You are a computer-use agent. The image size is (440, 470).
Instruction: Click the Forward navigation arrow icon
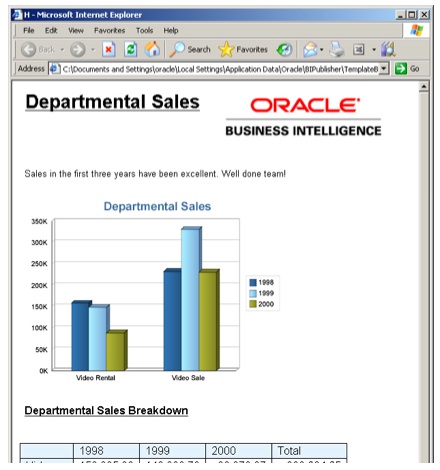pos(78,50)
